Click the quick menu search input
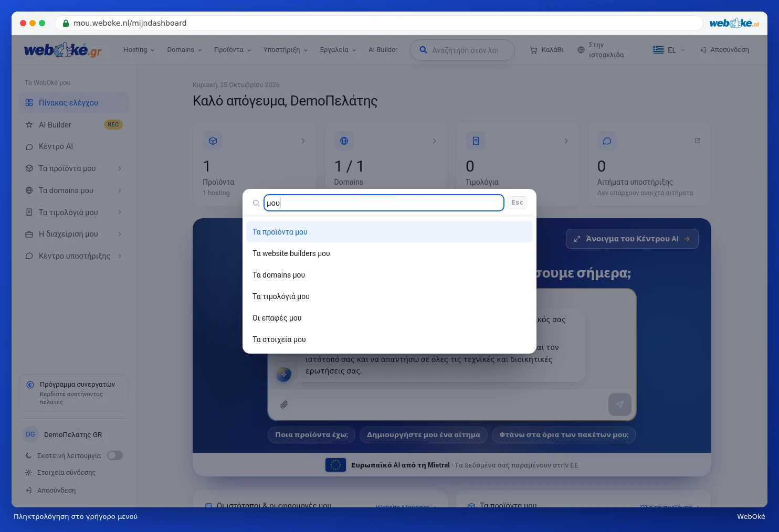 coord(384,203)
